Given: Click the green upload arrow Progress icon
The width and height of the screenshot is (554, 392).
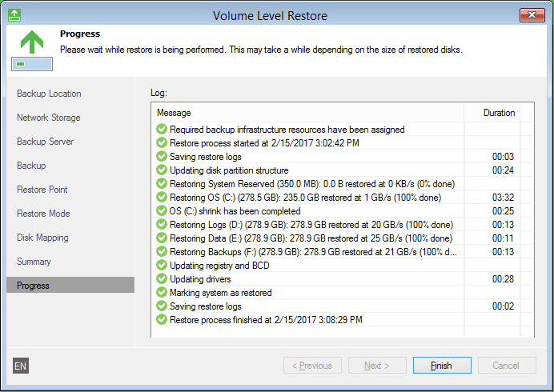Looking at the screenshot, I should (x=32, y=50).
